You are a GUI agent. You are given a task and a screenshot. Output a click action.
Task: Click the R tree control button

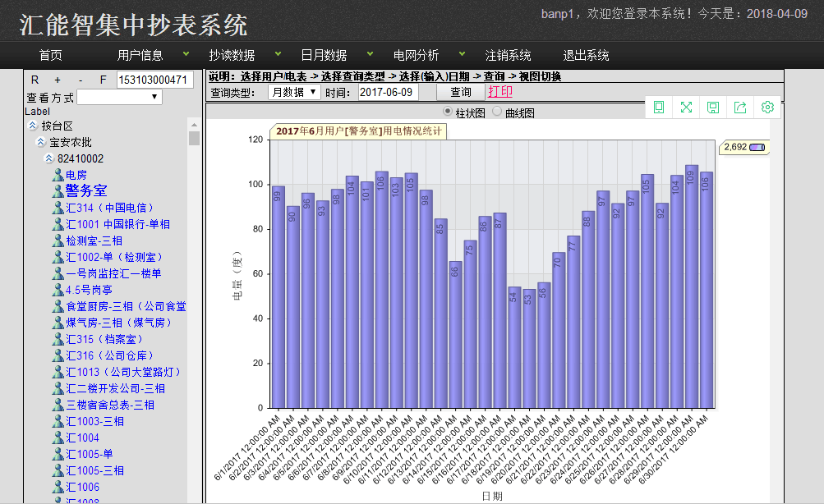pyautogui.click(x=35, y=80)
